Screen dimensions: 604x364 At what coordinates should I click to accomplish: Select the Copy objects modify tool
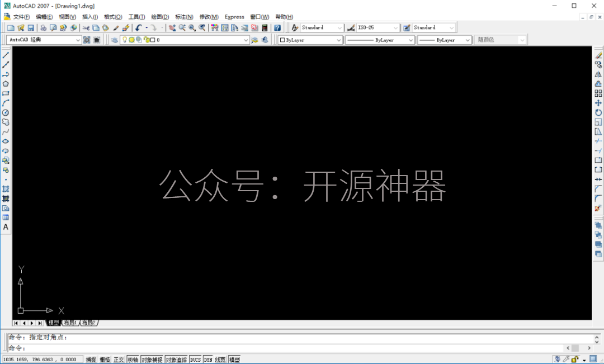(x=598, y=65)
